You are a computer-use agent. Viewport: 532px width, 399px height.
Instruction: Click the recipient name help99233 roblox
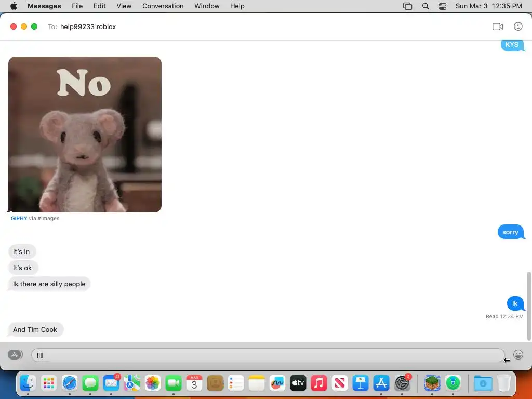pyautogui.click(x=88, y=27)
